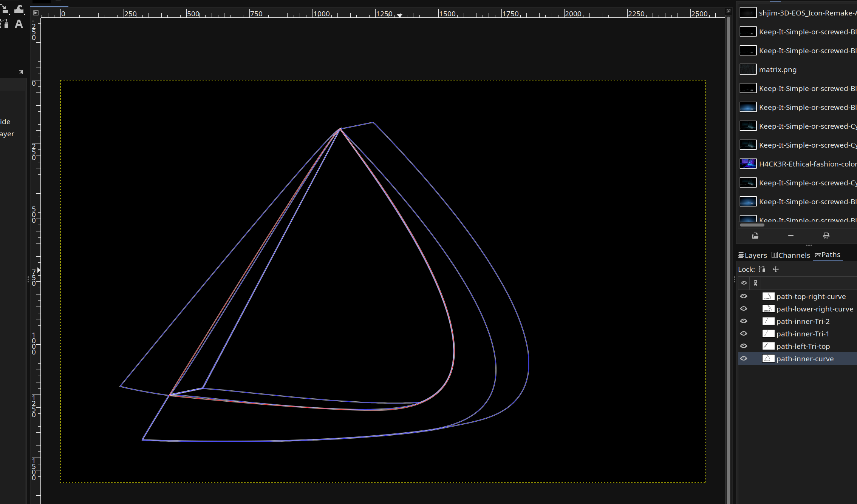Select the Text tool

pyautogui.click(x=19, y=24)
